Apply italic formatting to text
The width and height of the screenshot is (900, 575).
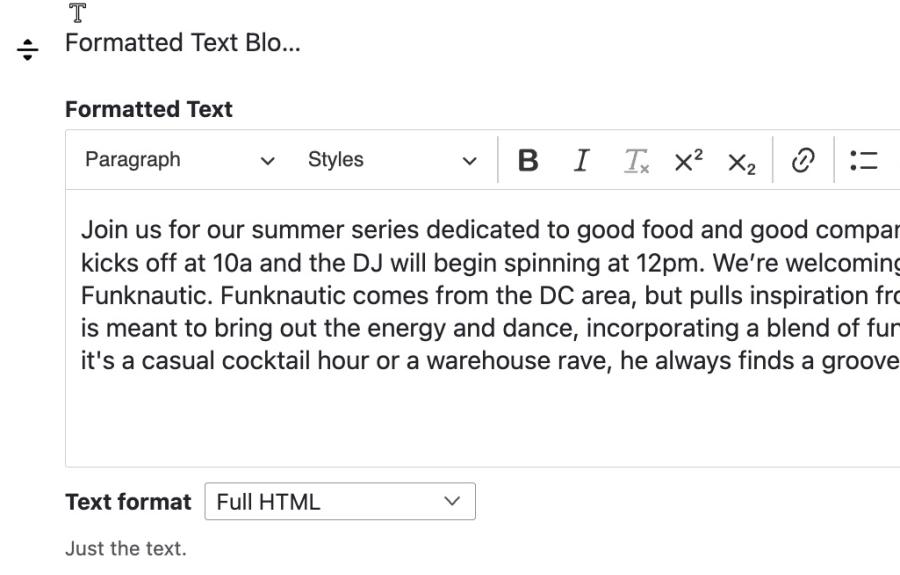pyautogui.click(x=581, y=160)
